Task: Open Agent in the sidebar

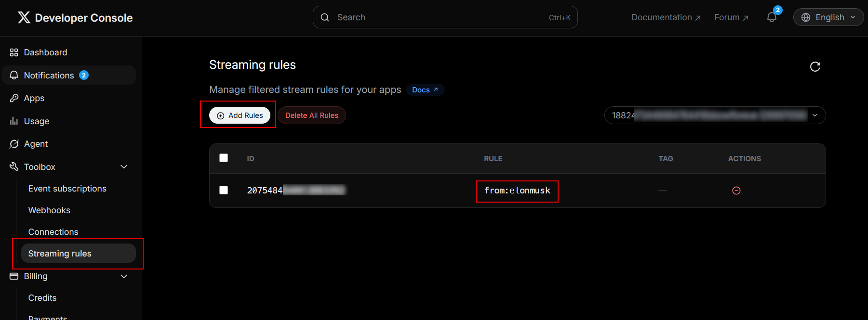Action: click(69, 144)
